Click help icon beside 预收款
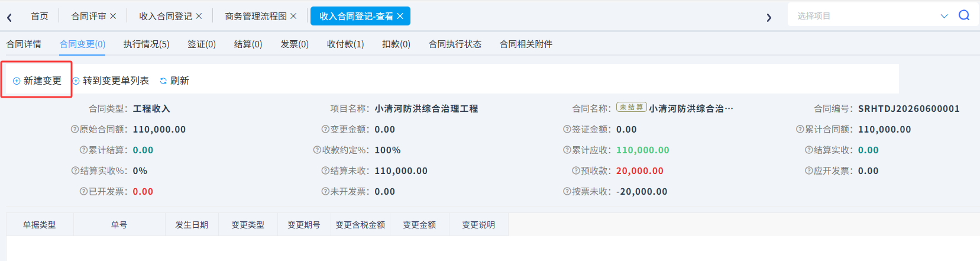This screenshot has width=980, height=261. click(x=575, y=170)
